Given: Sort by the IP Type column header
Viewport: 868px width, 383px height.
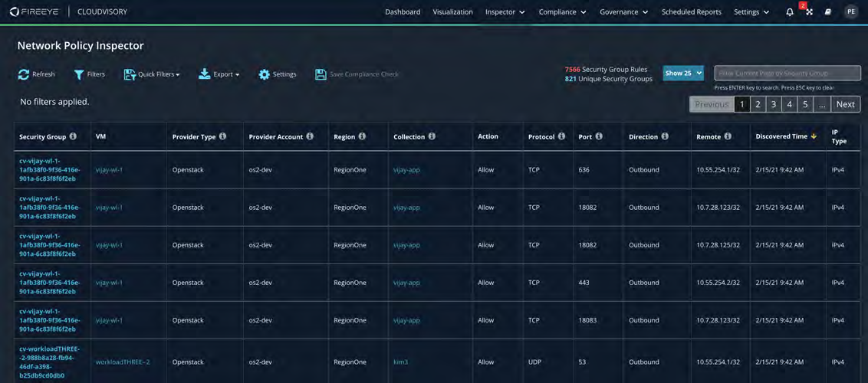Looking at the screenshot, I should click(839, 136).
